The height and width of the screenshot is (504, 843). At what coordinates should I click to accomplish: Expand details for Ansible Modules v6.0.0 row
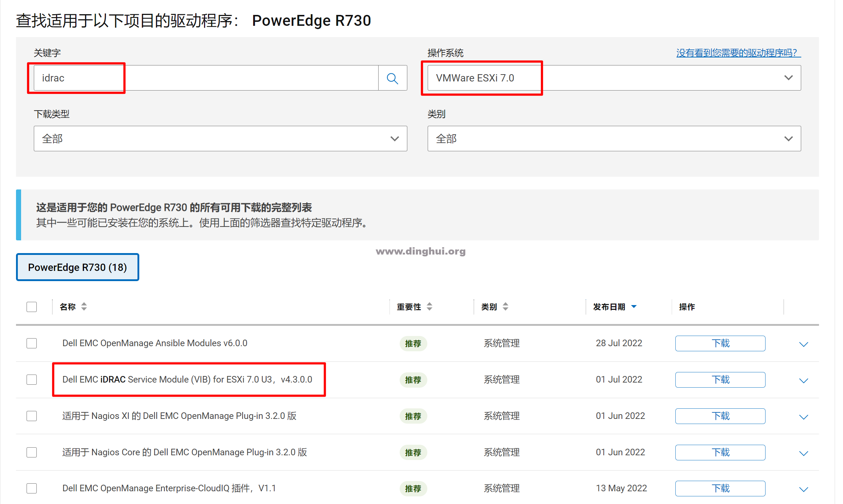[803, 344]
